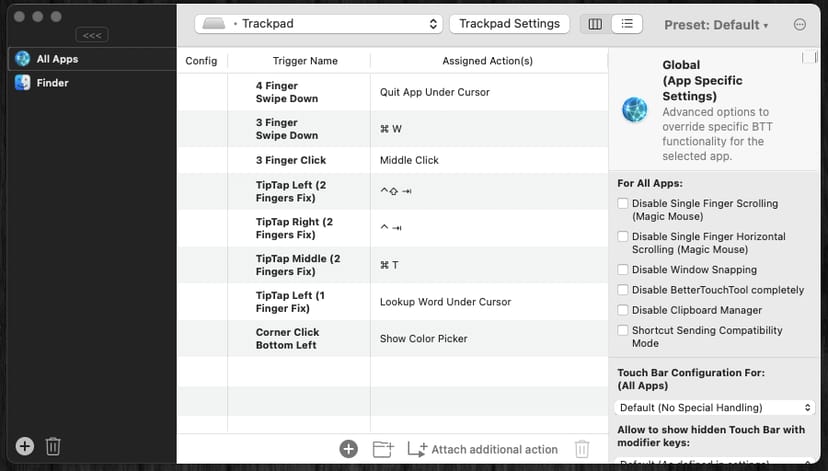The width and height of the screenshot is (828, 471).
Task: Delete selected trigger with bottom trash icon
Action: pos(582,449)
